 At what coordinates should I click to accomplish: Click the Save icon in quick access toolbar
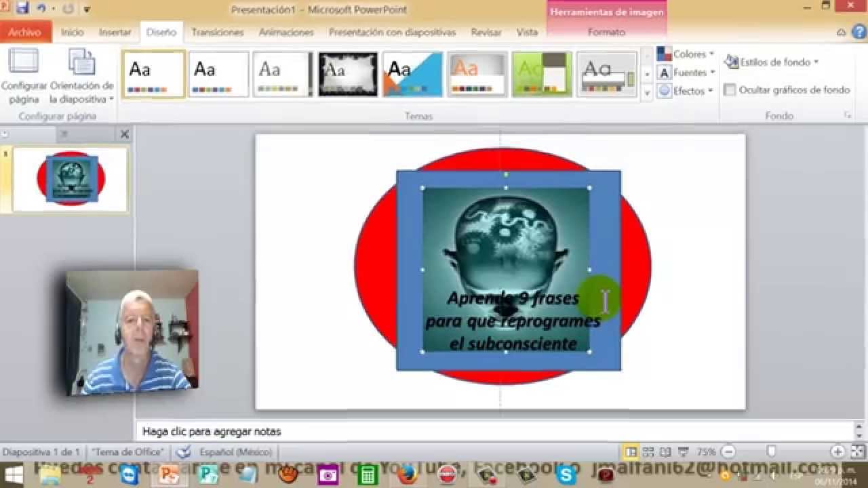pos(22,9)
